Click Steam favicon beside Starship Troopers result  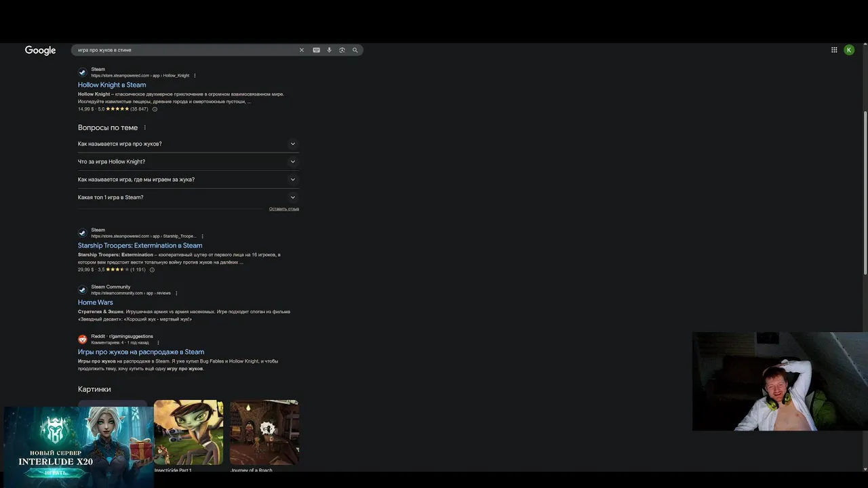coord(83,232)
